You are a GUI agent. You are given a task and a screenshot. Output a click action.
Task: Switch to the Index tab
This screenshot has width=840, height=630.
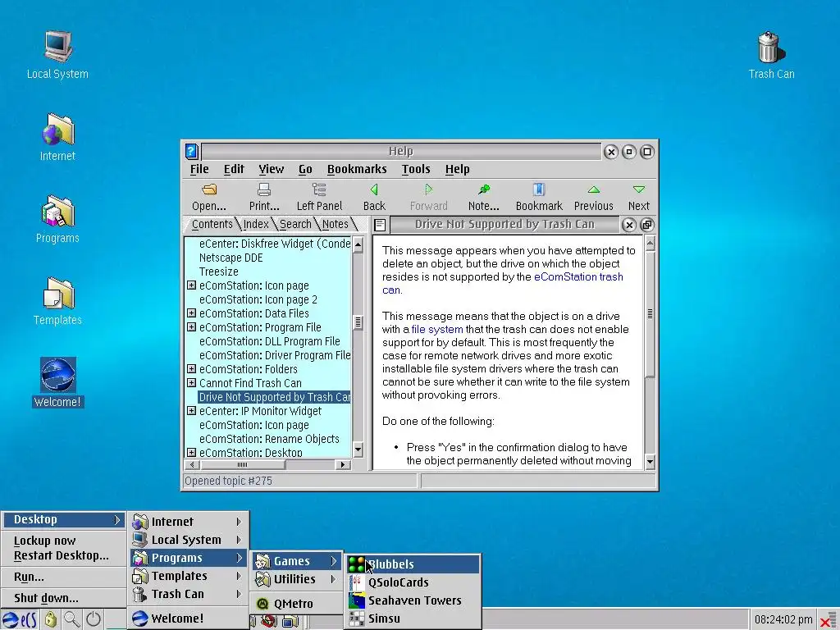click(x=256, y=224)
